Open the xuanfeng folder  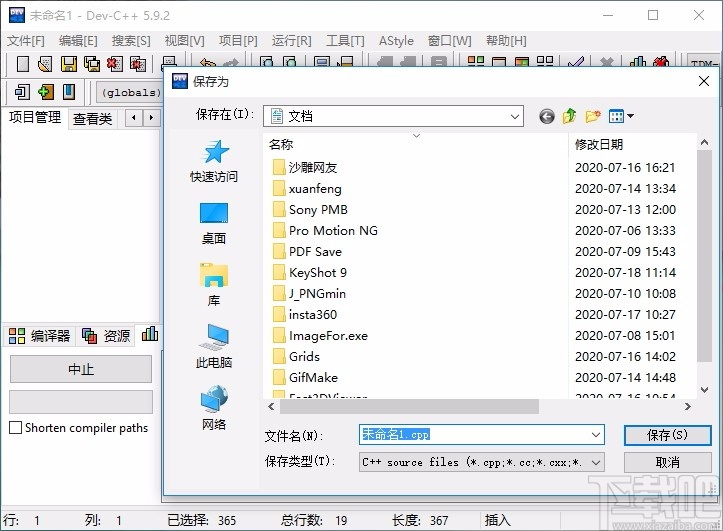click(x=315, y=189)
